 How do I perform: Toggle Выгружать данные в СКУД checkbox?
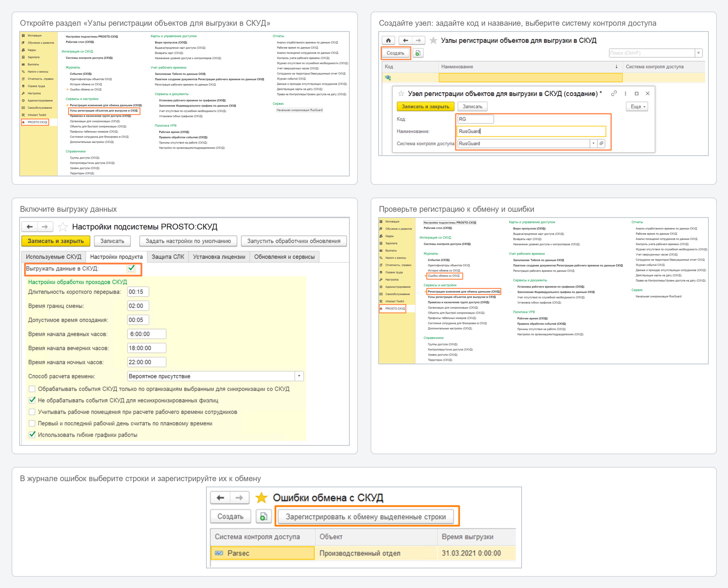tap(131, 268)
